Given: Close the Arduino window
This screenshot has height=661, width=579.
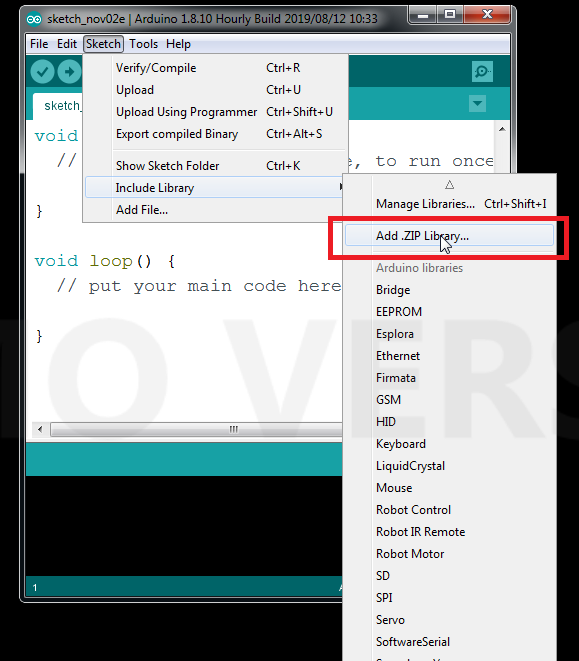Looking at the screenshot, I should point(487,16).
